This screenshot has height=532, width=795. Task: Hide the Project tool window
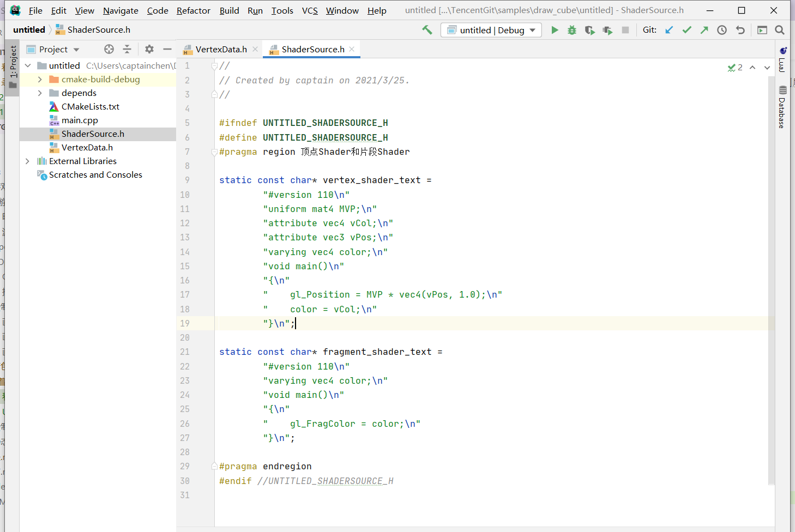pos(167,49)
